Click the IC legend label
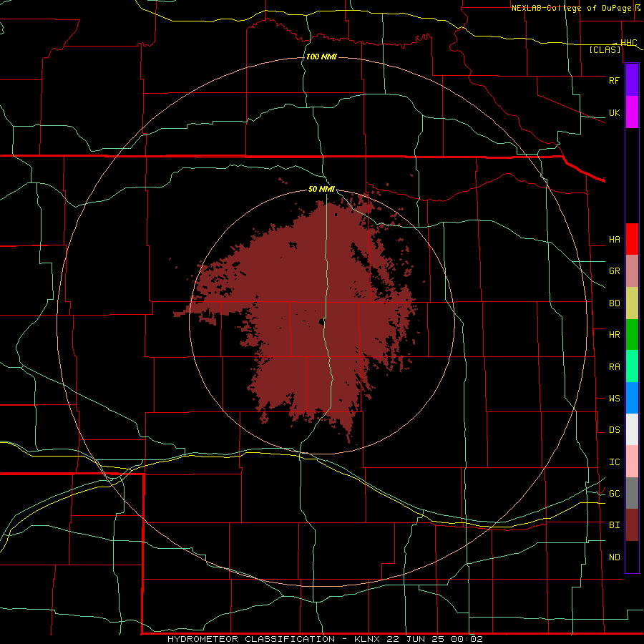Image resolution: width=644 pixels, height=644 pixels. click(x=614, y=462)
